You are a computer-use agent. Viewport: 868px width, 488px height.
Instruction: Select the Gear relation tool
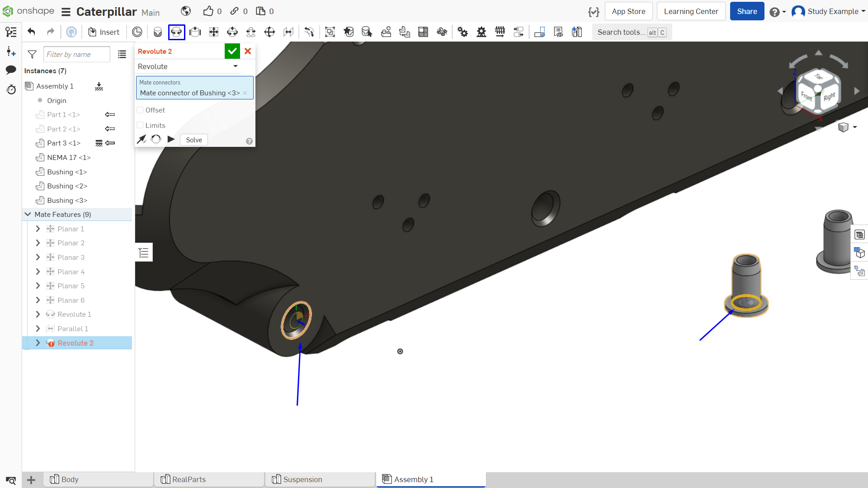click(x=462, y=32)
